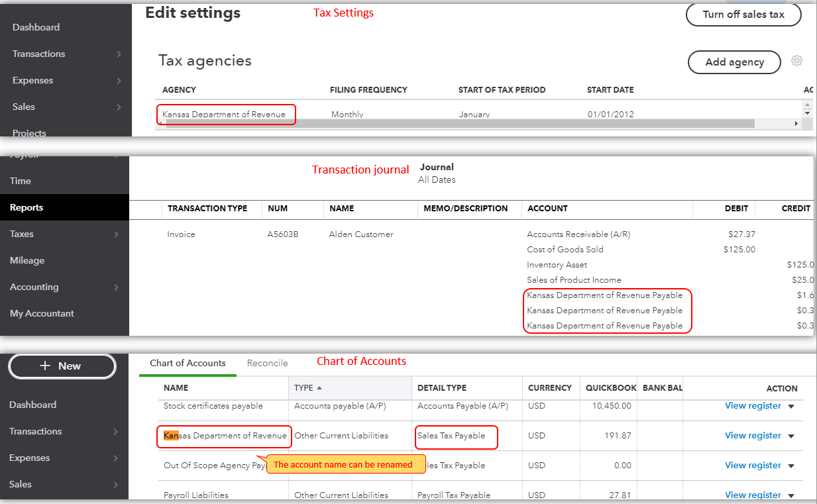Open Mileage in the sidebar
Image resolution: width=817 pixels, height=504 pixels.
[27, 260]
